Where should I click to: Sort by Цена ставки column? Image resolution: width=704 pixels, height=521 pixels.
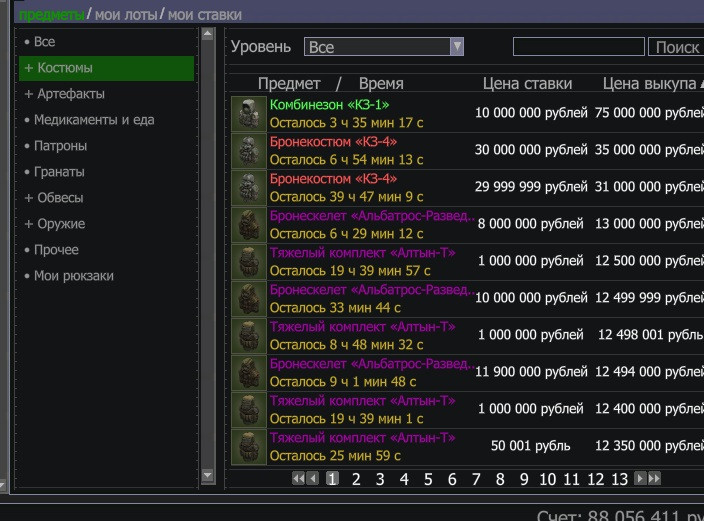point(528,84)
